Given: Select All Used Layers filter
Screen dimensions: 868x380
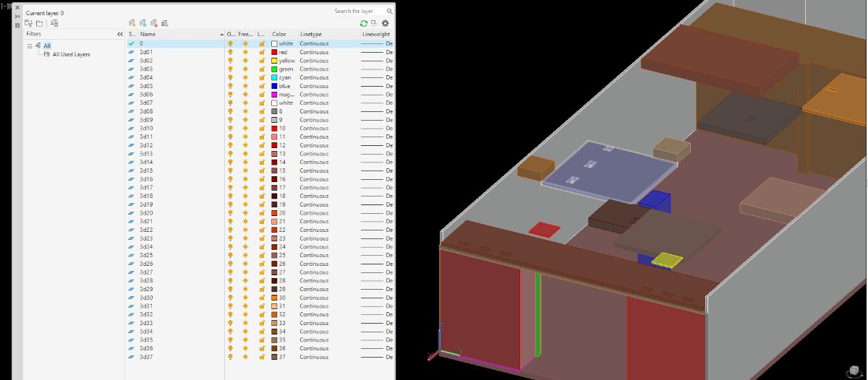Looking at the screenshot, I should pos(71,54).
